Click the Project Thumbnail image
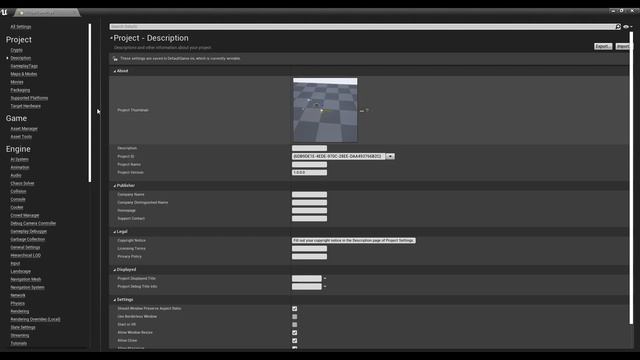 tap(325, 110)
